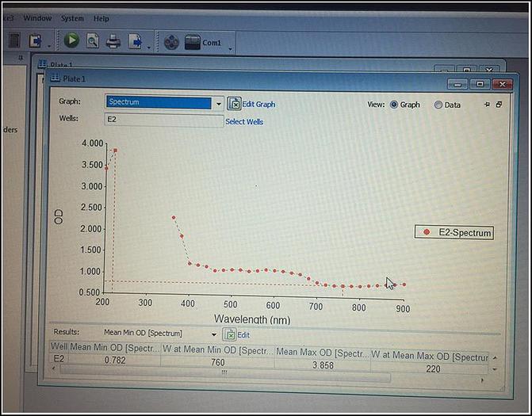Click the Mean Max OD column header
This screenshot has height=416, width=532.
(x=323, y=353)
